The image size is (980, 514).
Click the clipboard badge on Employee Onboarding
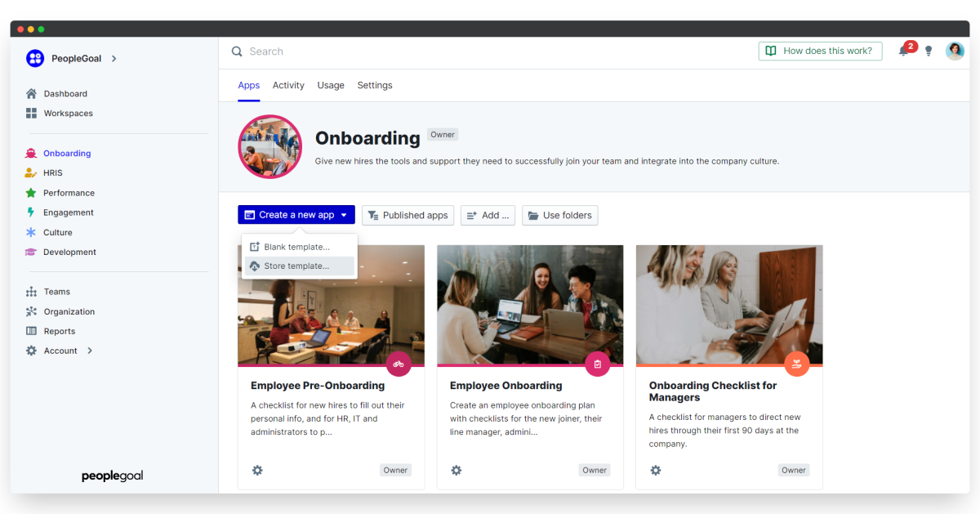point(598,364)
